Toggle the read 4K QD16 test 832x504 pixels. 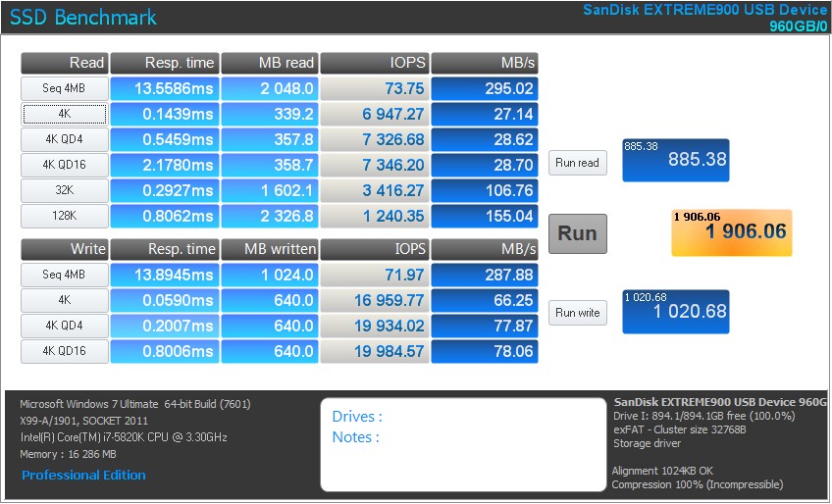tap(64, 165)
